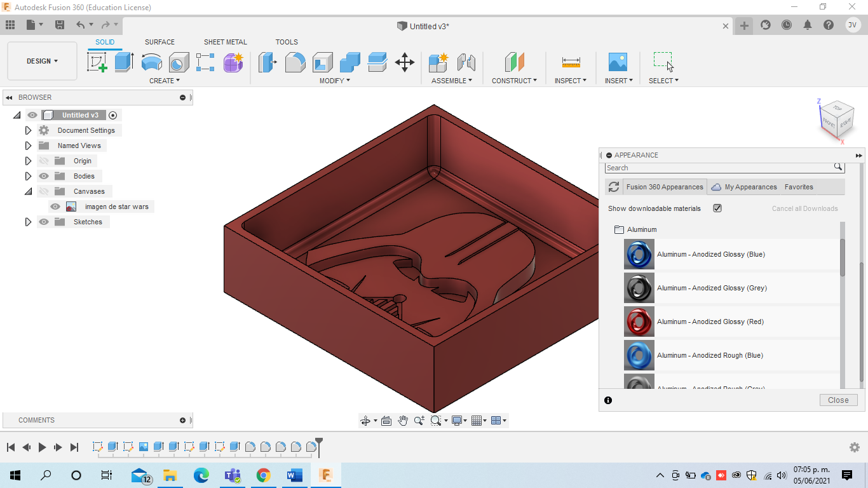Open the Favorites tab
Viewport: 868px width, 488px height.
[x=799, y=187]
